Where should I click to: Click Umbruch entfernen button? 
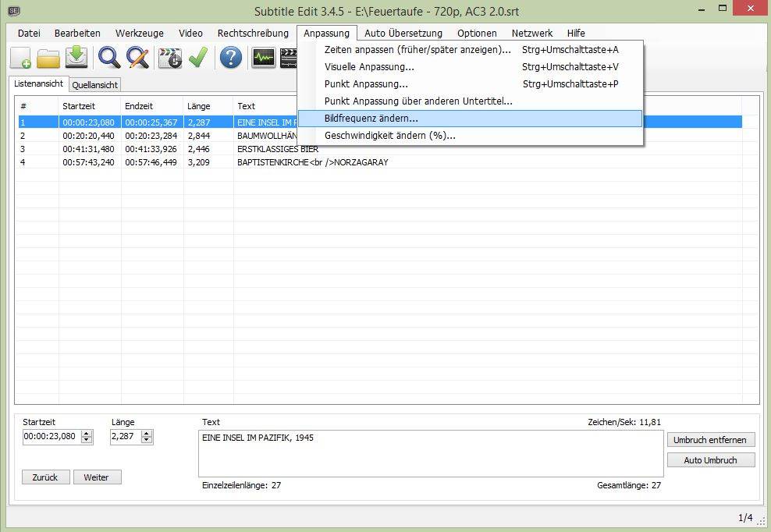pyautogui.click(x=710, y=440)
